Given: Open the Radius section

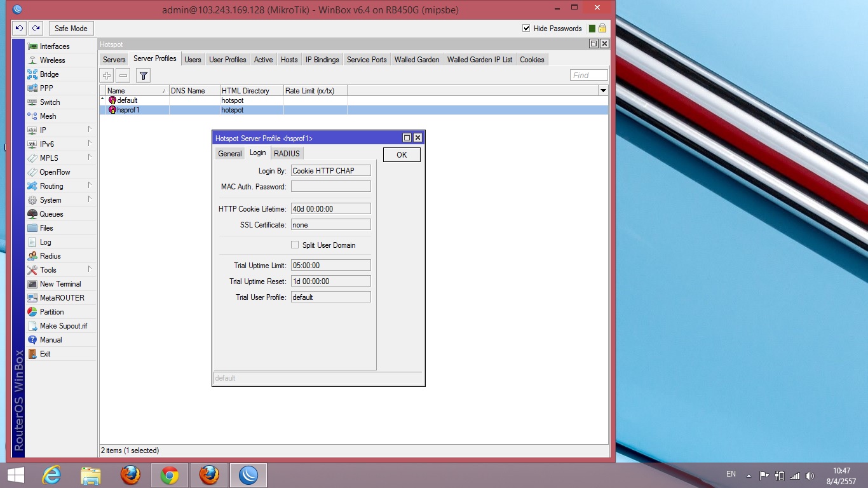Looking at the screenshot, I should coord(50,256).
